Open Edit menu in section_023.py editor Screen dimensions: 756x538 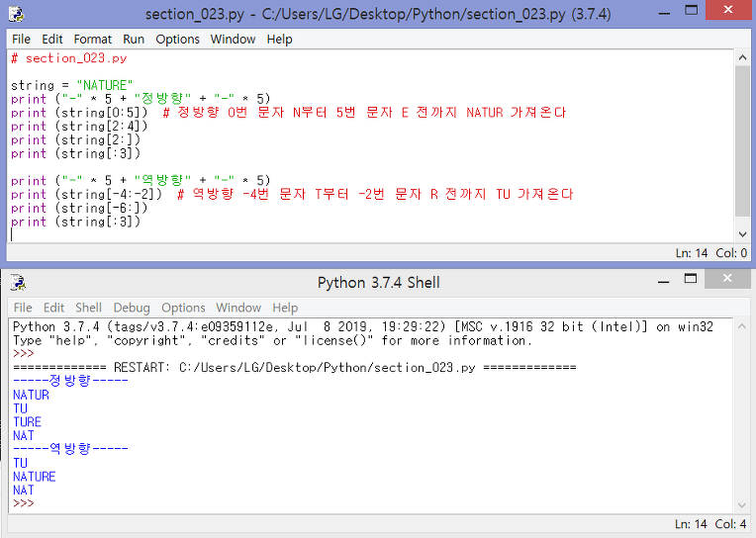pyautogui.click(x=52, y=39)
